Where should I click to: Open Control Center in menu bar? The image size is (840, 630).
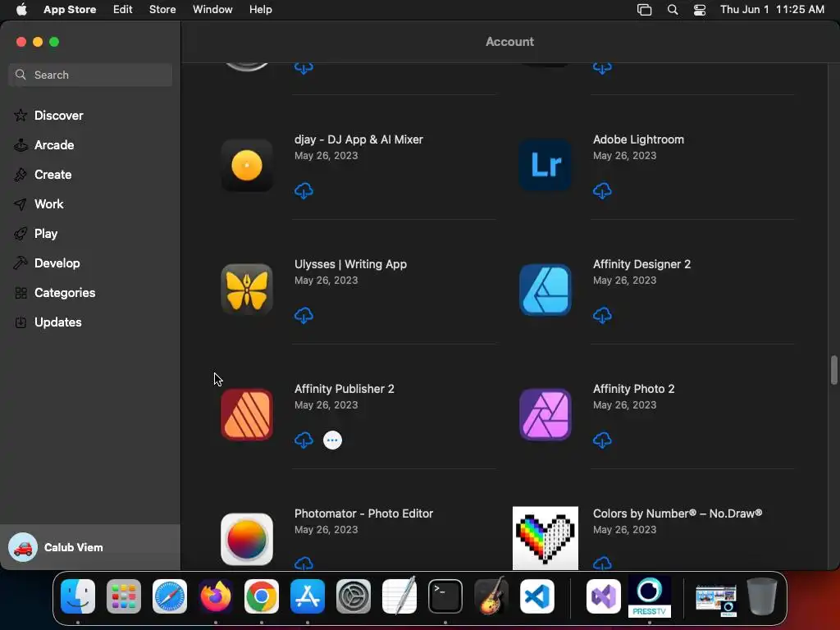click(700, 10)
